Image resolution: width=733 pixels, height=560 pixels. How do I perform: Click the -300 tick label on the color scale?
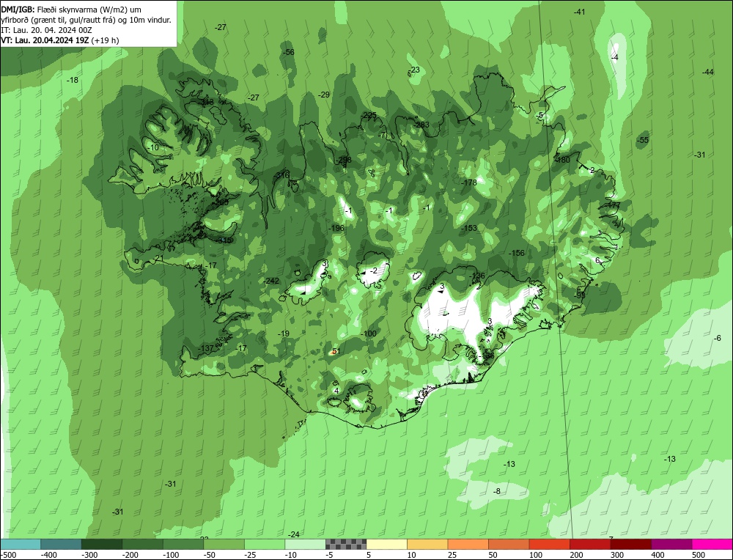[x=89, y=555]
